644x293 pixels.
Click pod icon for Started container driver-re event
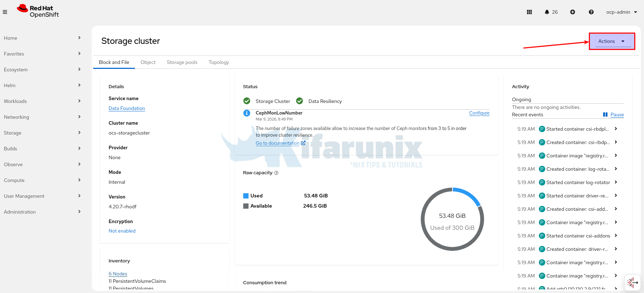[x=542, y=196]
